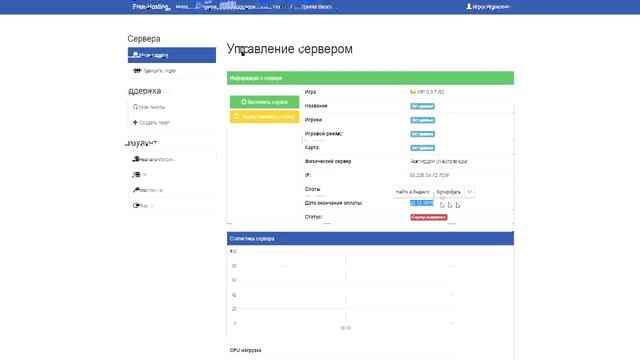Click the blue badge in Название row

click(422, 106)
